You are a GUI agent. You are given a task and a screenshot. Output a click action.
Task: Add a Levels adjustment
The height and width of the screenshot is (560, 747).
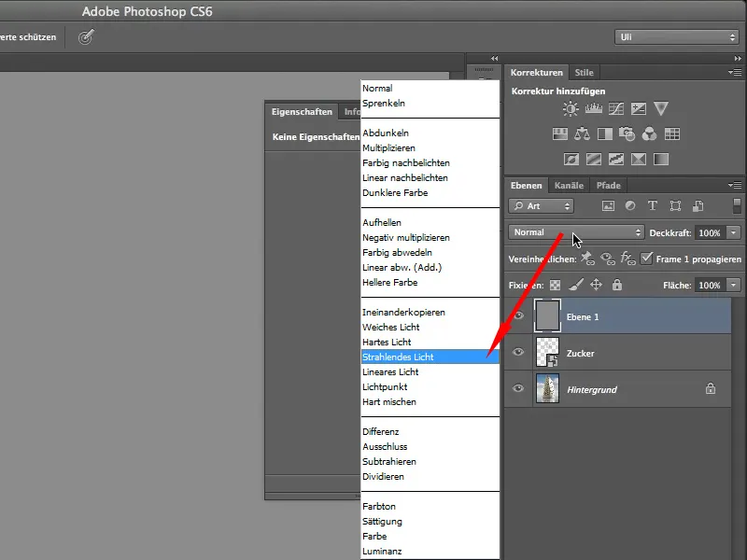tap(593, 108)
